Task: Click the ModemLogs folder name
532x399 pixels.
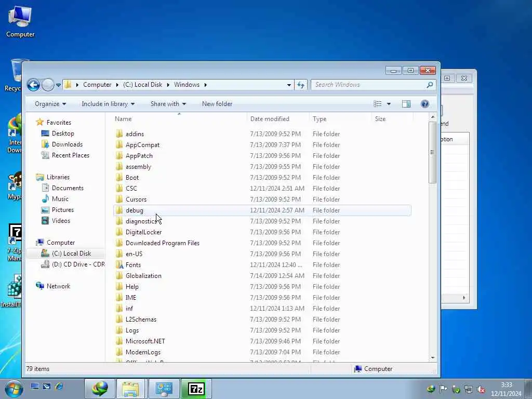Action: 143,352
